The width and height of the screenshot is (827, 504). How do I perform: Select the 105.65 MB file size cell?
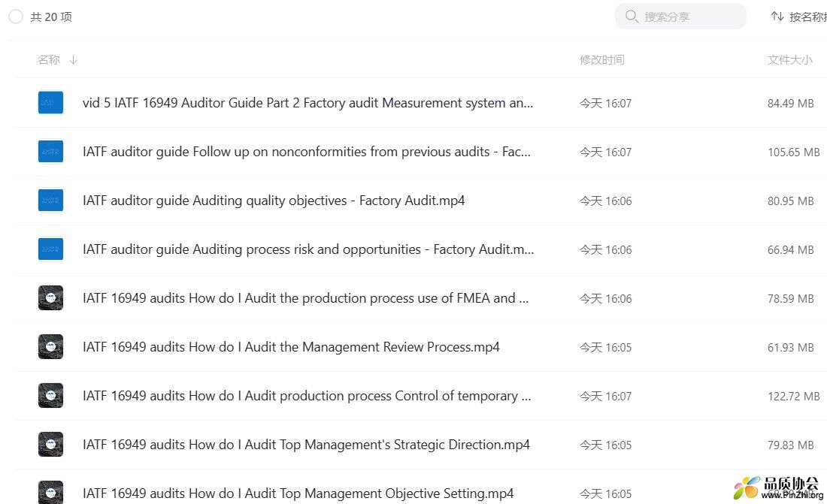[x=794, y=152]
